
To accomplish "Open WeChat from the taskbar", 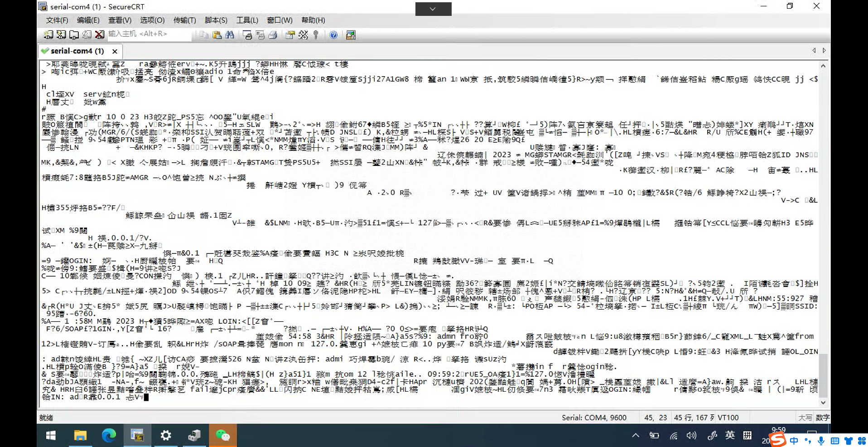I will click(x=223, y=436).
